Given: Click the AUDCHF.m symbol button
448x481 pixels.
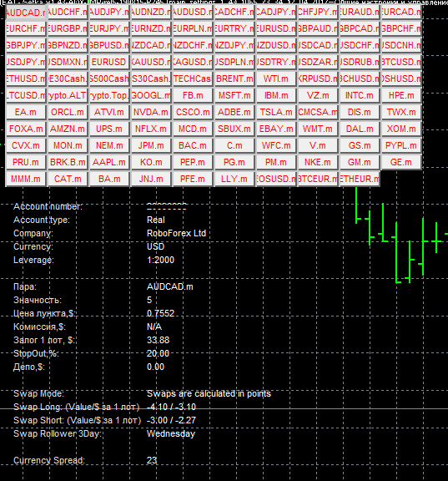Looking at the screenshot, I should 68,13.
